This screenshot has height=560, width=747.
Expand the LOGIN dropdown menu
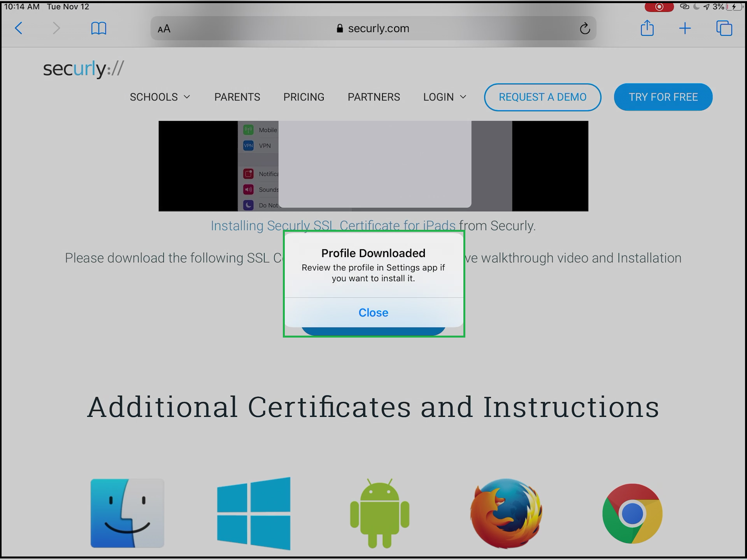[x=445, y=97]
